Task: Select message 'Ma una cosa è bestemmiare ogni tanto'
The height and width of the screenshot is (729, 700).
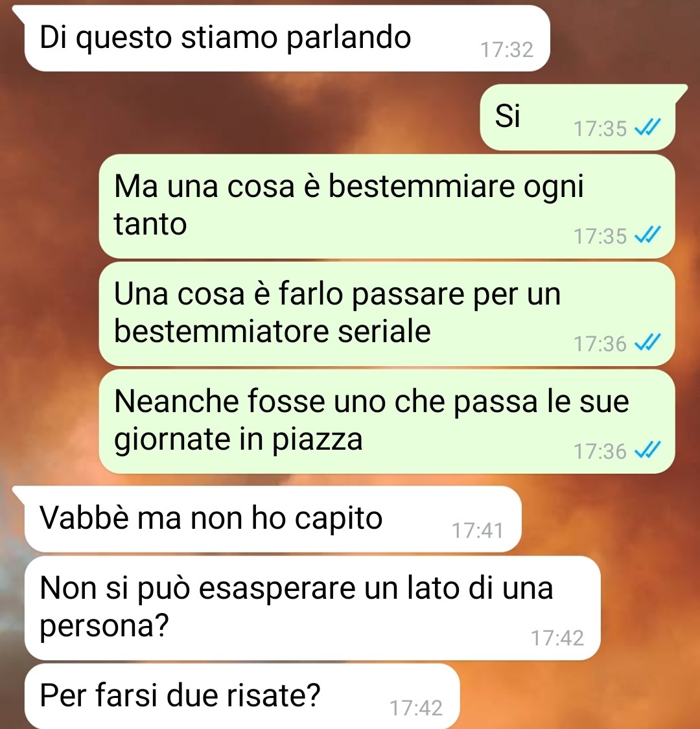Action: point(387,207)
